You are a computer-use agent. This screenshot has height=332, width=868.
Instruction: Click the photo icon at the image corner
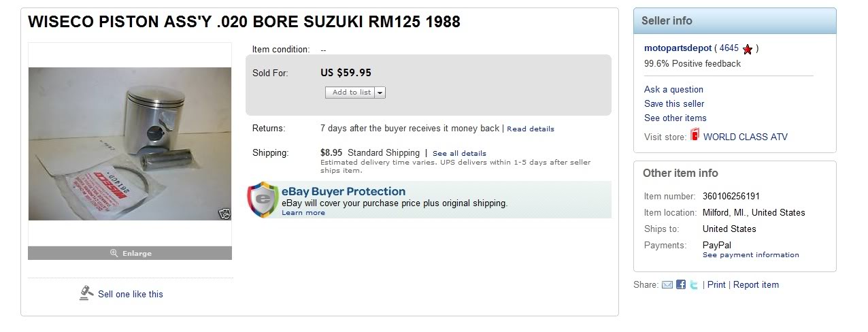pyautogui.click(x=223, y=213)
